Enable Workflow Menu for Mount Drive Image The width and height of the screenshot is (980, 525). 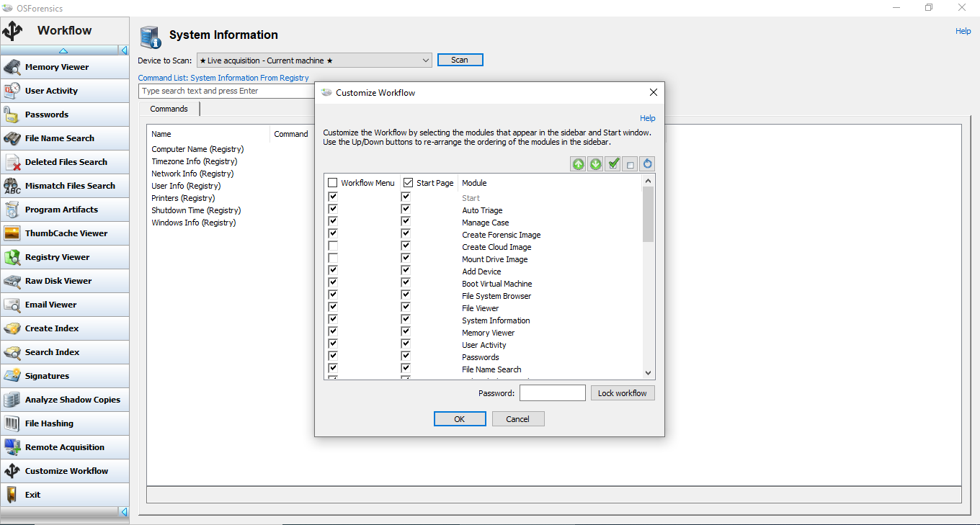tap(333, 259)
